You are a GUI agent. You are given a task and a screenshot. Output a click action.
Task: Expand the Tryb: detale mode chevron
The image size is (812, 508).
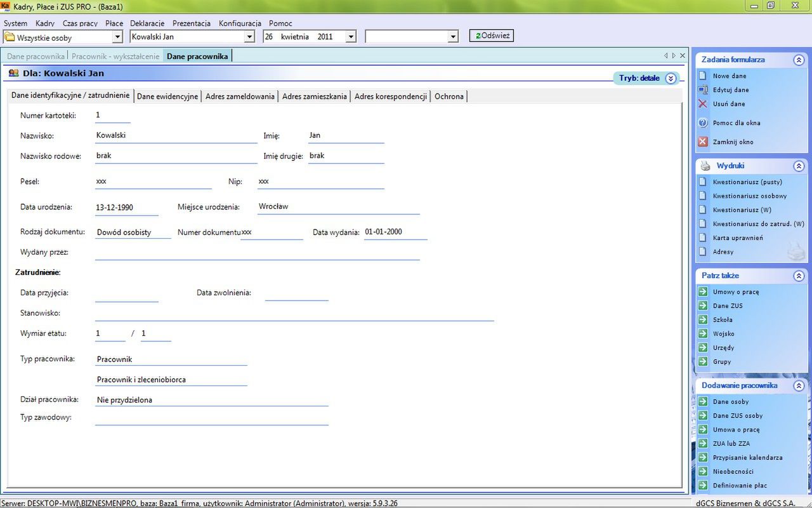(671, 78)
